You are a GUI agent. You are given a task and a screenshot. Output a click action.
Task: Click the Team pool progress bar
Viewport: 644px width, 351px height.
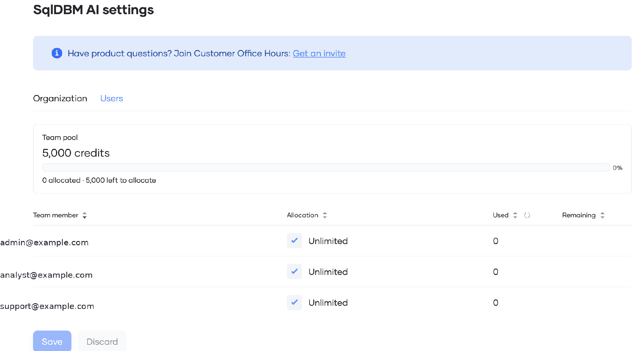tap(326, 167)
